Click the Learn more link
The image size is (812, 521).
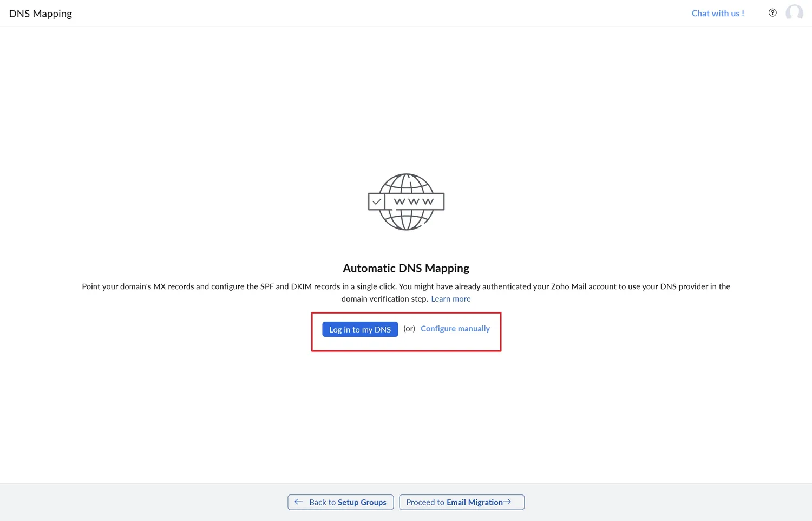450,298
